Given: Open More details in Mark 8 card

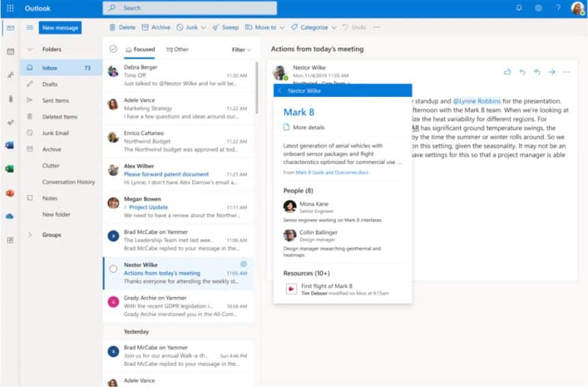Looking at the screenshot, I should [304, 128].
